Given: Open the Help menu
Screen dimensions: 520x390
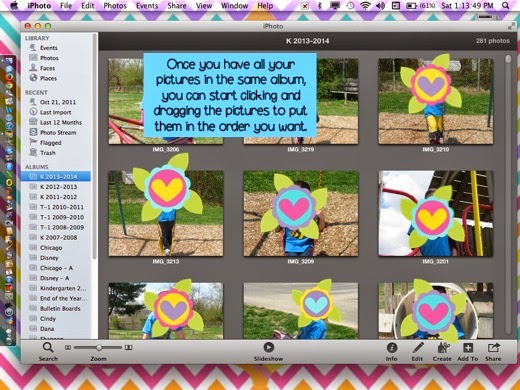Looking at the screenshot, I should [265, 6].
